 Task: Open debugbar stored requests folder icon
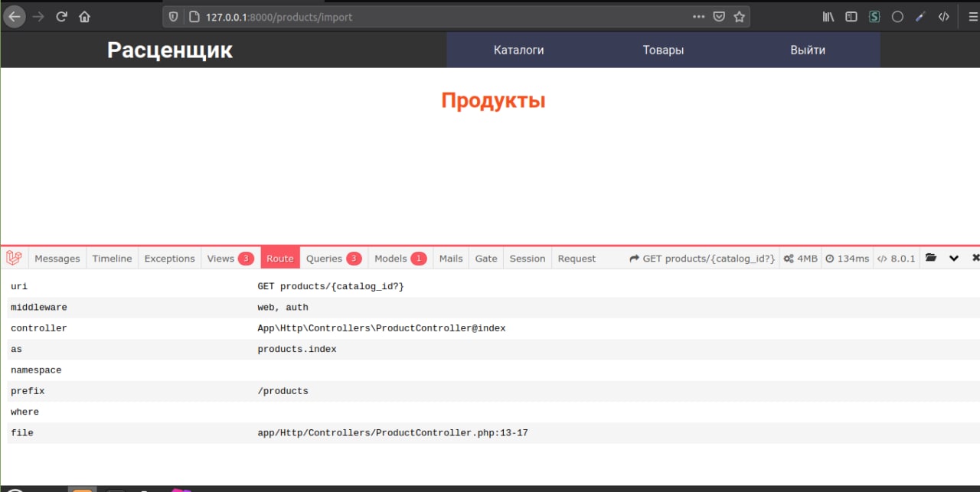(x=930, y=258)
